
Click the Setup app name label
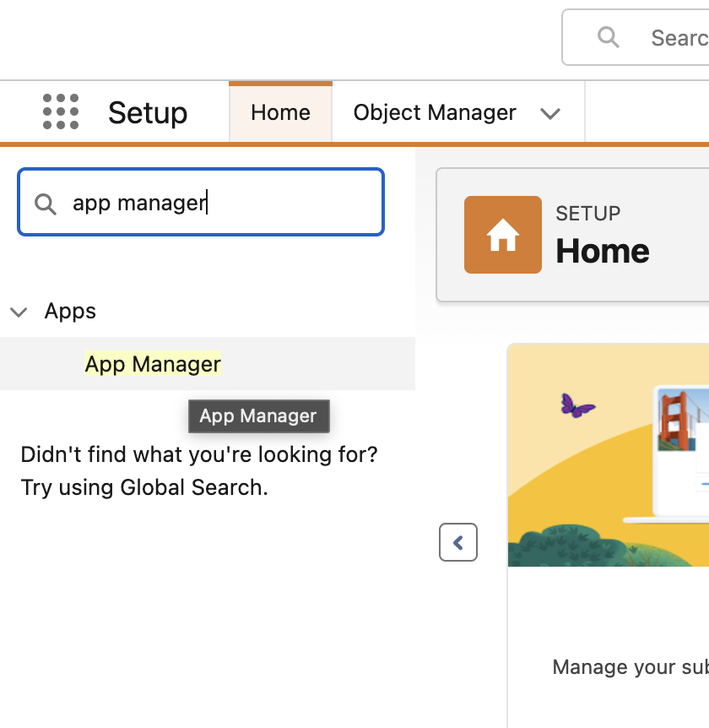point(148,112)
